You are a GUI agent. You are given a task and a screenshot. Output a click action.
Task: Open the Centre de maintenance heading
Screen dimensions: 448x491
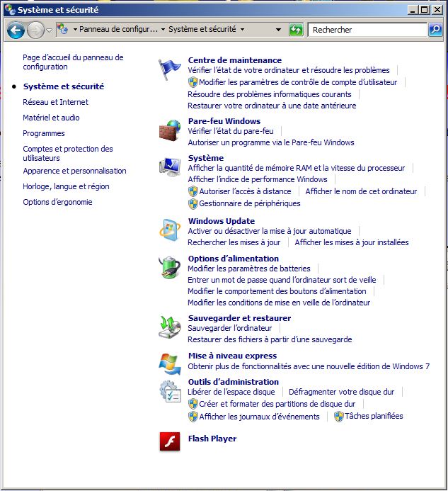(x=235, y=60)
